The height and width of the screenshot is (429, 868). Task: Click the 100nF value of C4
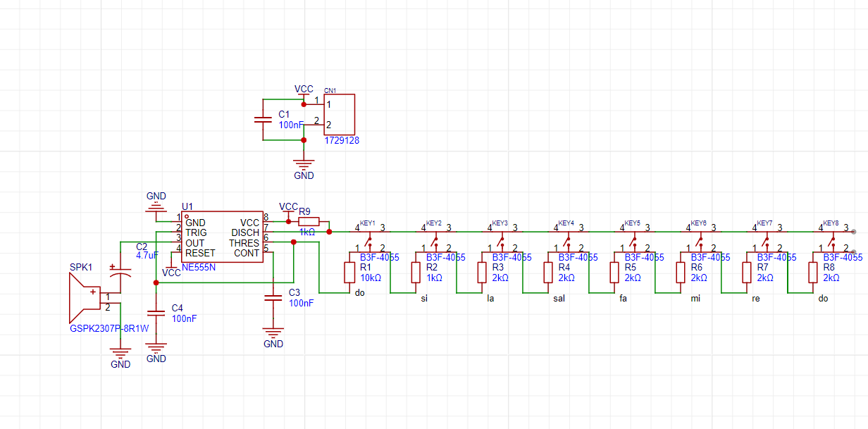pyautogui.click(x=184, y=318)
